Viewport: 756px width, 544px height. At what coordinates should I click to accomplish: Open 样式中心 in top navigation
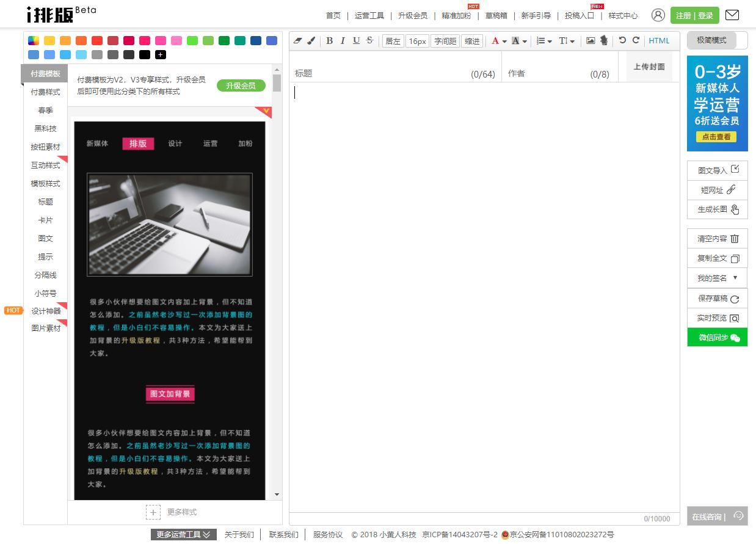click(x=623, y=16)
